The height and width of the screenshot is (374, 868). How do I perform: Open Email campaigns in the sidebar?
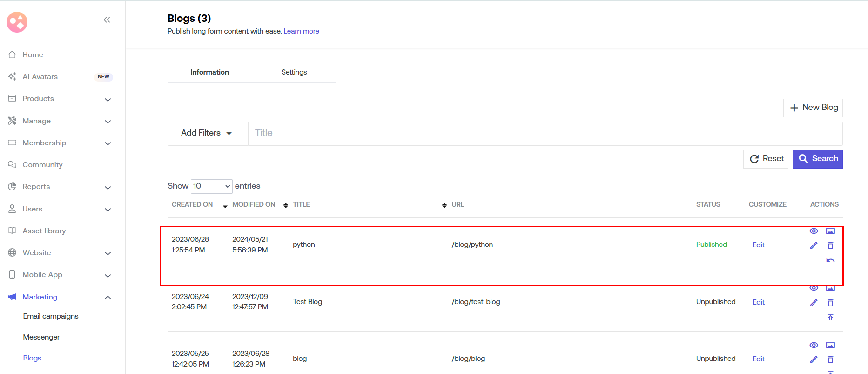[51, 316]
